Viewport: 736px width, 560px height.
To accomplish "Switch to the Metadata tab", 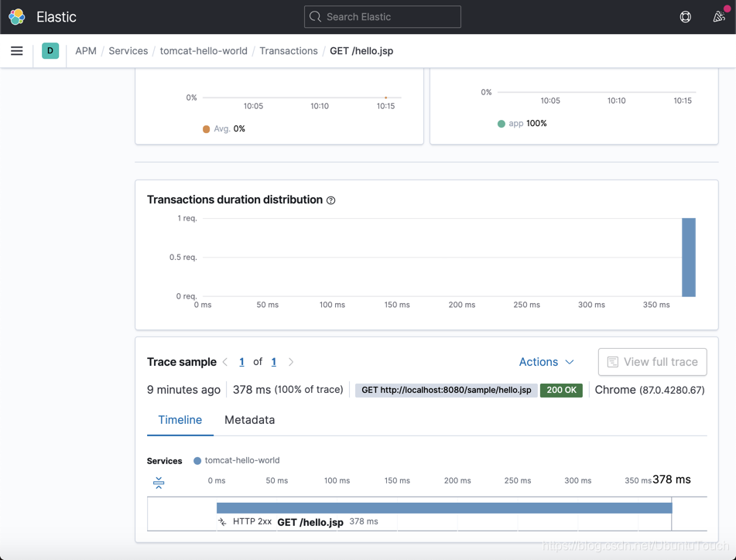I will pos(250,420).
